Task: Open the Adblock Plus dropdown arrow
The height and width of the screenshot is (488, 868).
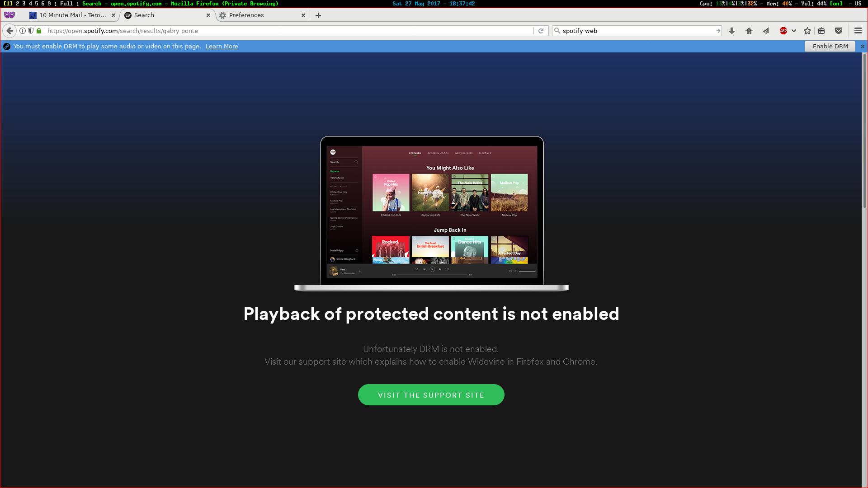Action: (794, 31)
